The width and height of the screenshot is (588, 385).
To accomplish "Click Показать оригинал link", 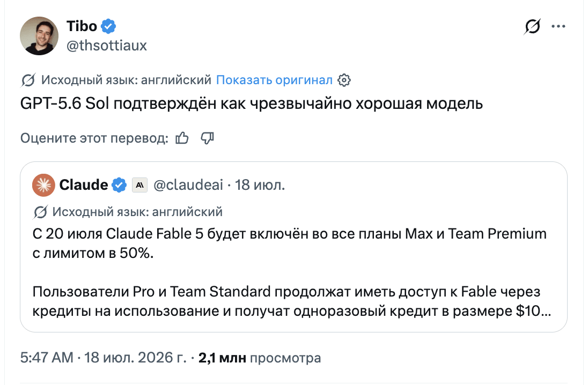I will coord(274,80).
